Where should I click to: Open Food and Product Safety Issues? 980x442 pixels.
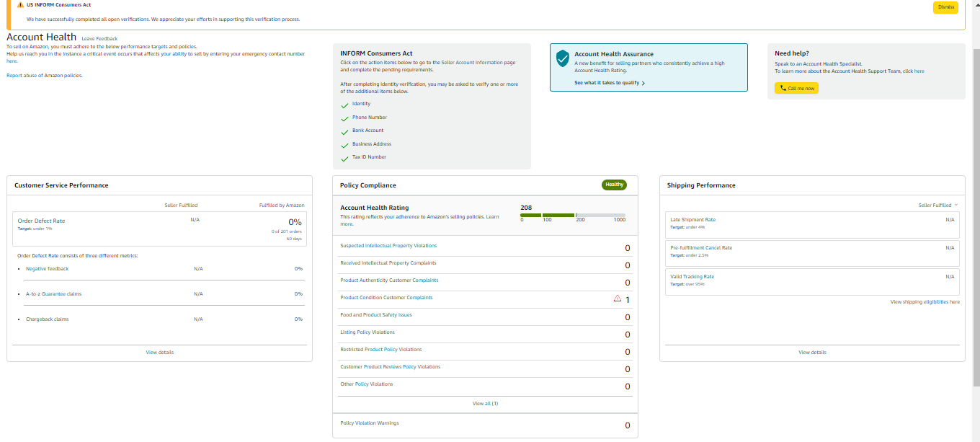(x=375, y=315)
